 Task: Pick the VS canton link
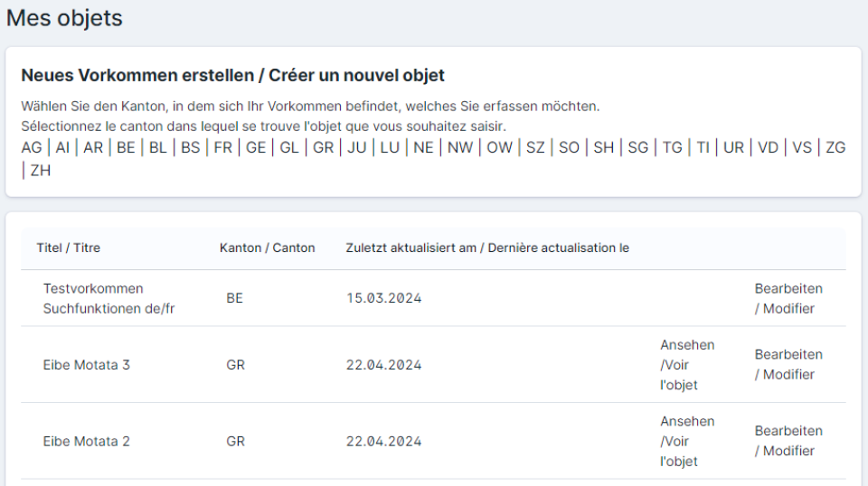coord(802,147)
